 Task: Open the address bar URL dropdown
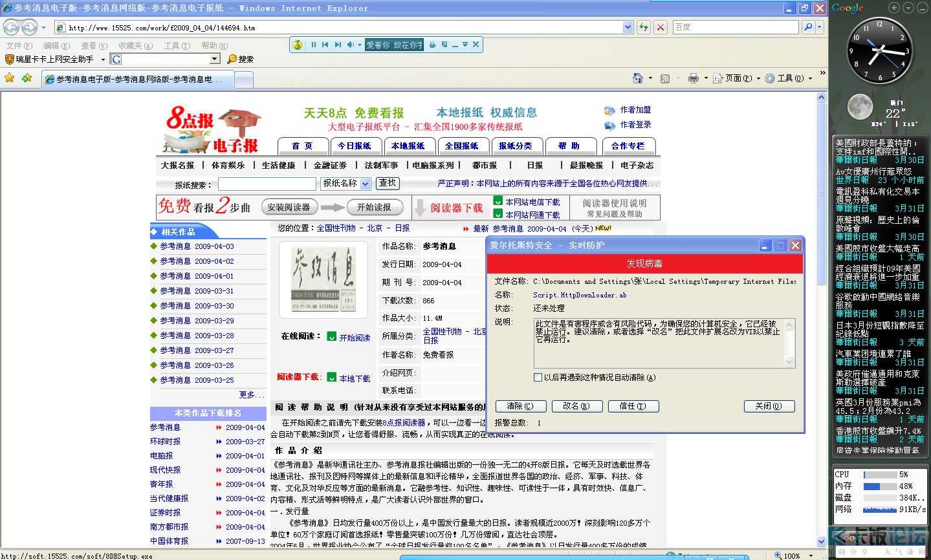coord(628,27)
